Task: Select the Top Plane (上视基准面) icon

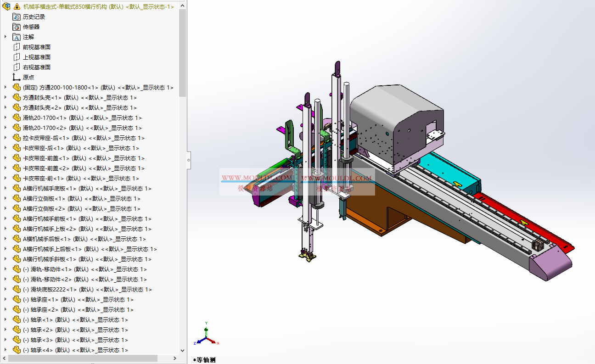Action: click(x=17, y=57)
